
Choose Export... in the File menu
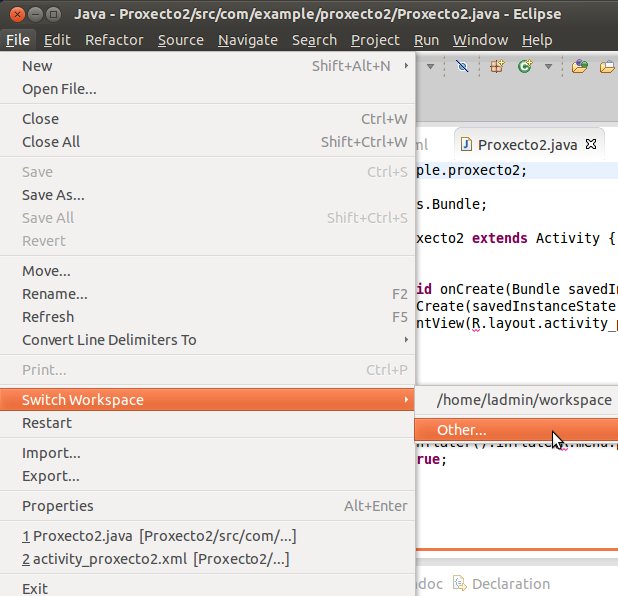[207, 476]
